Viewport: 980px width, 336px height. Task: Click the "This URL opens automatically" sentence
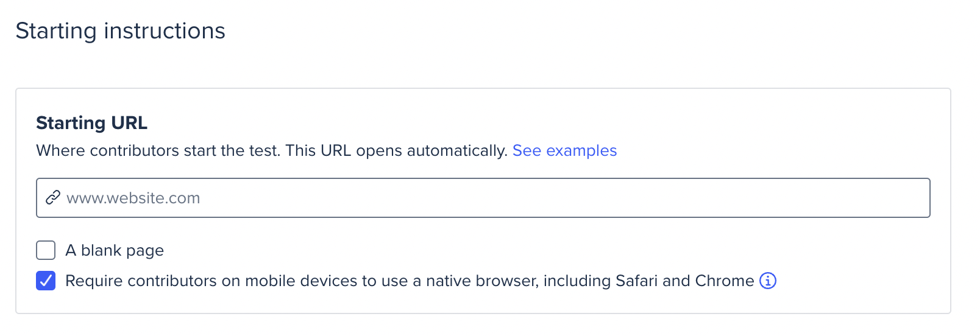click(397, 150)
